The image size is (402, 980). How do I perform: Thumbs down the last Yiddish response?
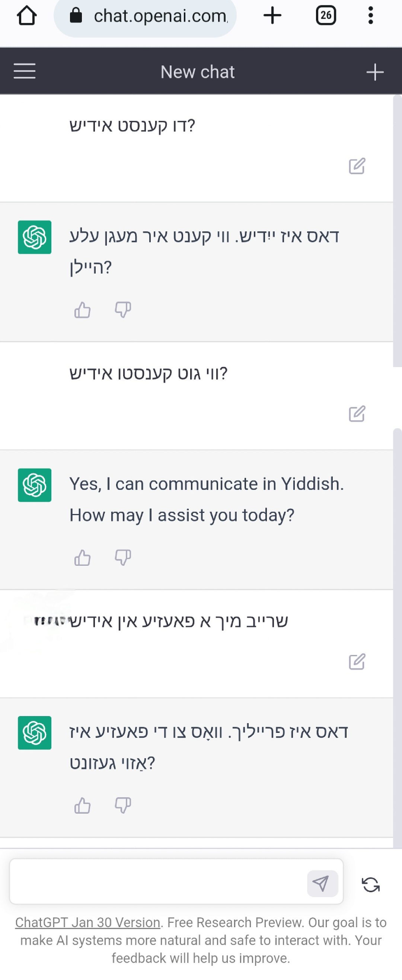[123, 805]
